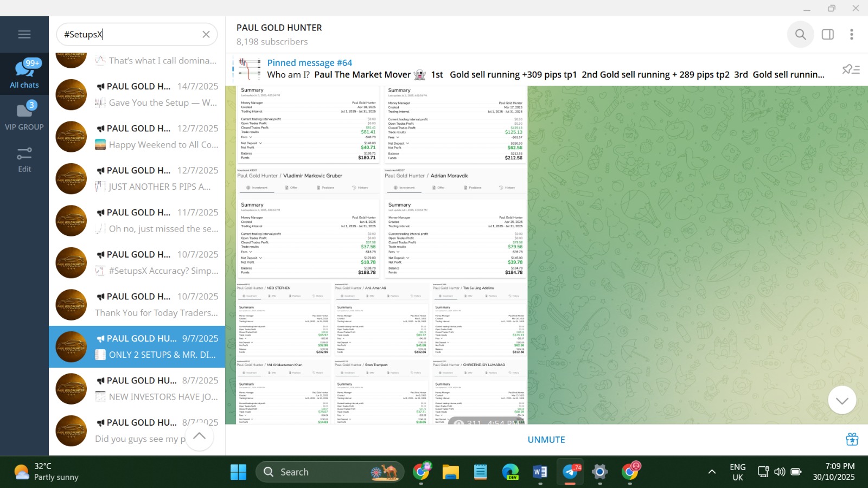Open the clock and date panel
The width and height of the screenshot is (868, 488).
pyautogui.click(x=834, y=472)
